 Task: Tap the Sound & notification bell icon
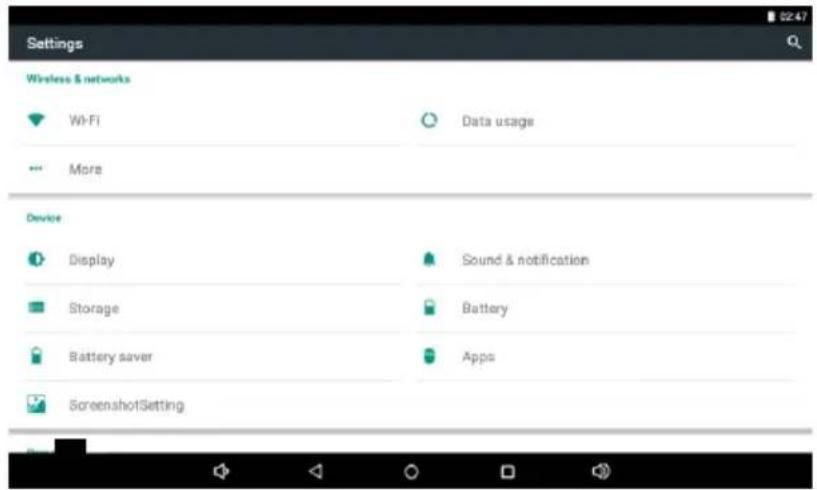pos(429,259)
